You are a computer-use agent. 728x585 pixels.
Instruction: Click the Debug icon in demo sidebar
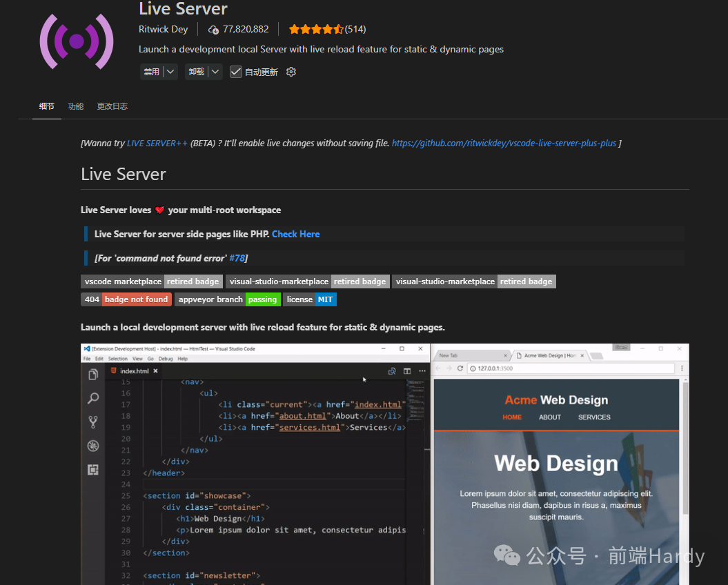pyautogui.click(x=93, y=446)
